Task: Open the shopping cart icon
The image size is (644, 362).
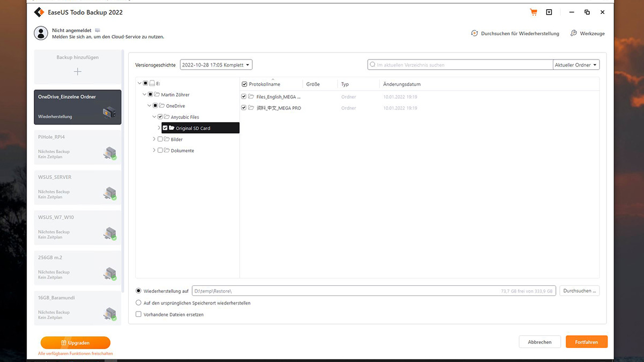Action: [533, 12]
